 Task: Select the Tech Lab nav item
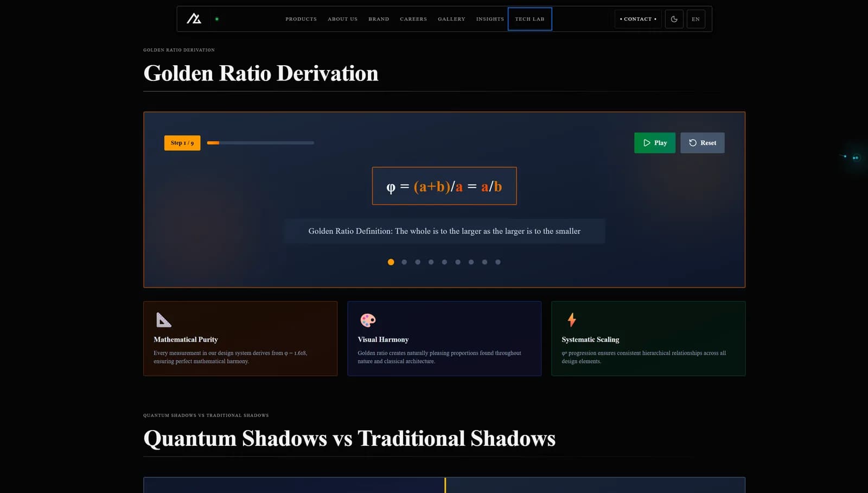click(x=529, y=19)
